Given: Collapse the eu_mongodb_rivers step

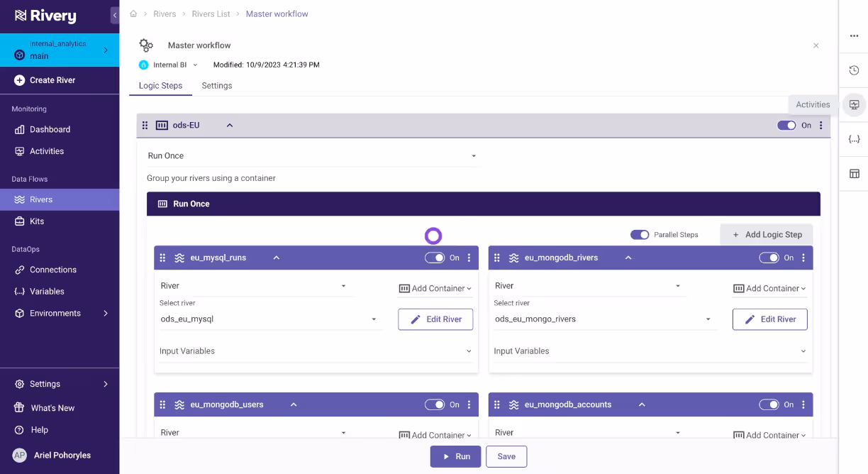Looking at the screenshot, I should [x=628, y=258].
